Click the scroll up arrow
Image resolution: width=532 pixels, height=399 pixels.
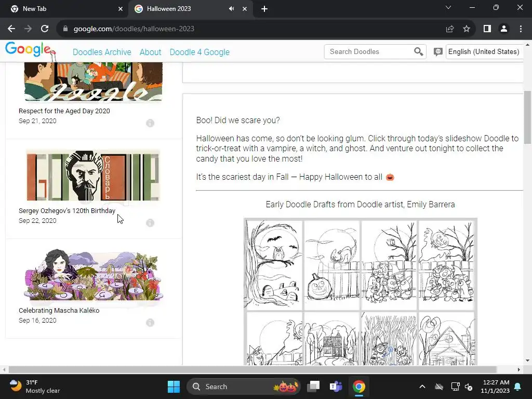[527, 45]
